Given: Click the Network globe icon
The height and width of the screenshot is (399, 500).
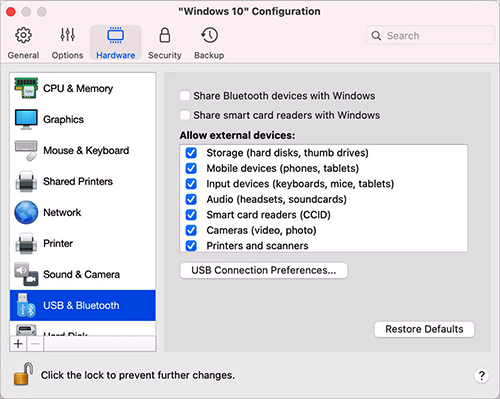Looking at the screenshot, I should tap(26, 212).
